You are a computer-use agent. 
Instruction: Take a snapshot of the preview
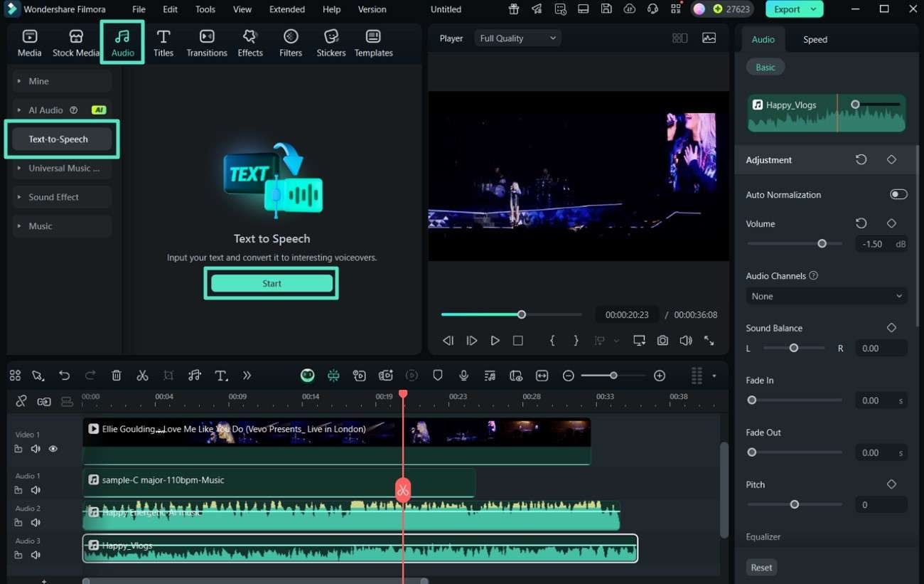click(x=662, y=341)
